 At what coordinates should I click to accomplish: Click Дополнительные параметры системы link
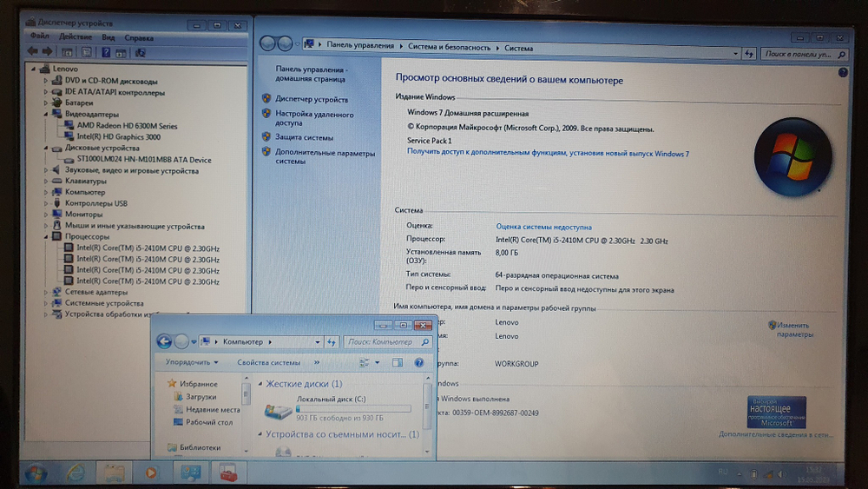click(x=325, y=157)
